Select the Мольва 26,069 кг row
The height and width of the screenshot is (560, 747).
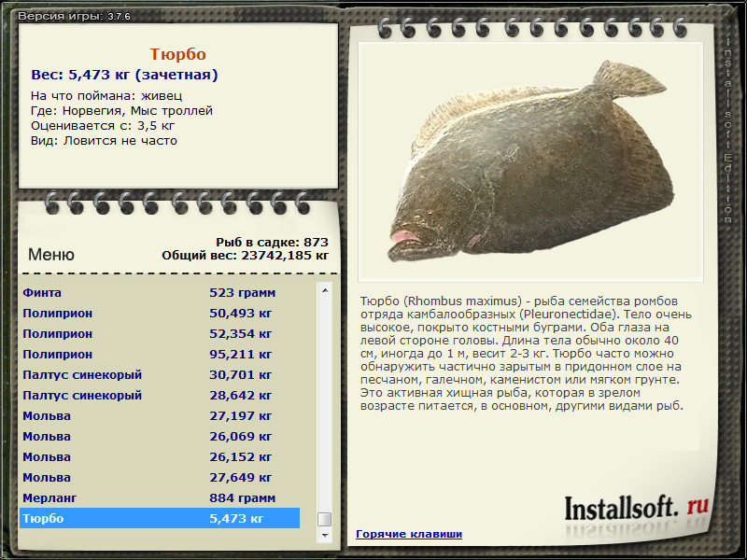[x=160, y=436]
